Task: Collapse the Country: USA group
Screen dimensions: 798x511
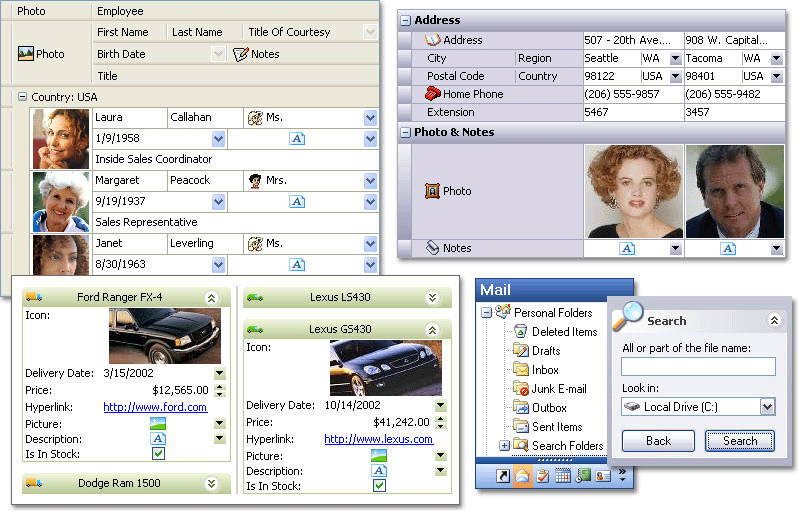Action: click(22, 97)
